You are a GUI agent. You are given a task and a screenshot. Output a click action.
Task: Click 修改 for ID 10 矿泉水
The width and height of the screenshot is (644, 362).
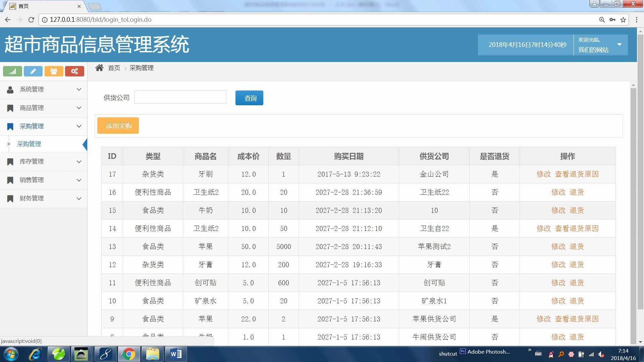click(558, 301)
